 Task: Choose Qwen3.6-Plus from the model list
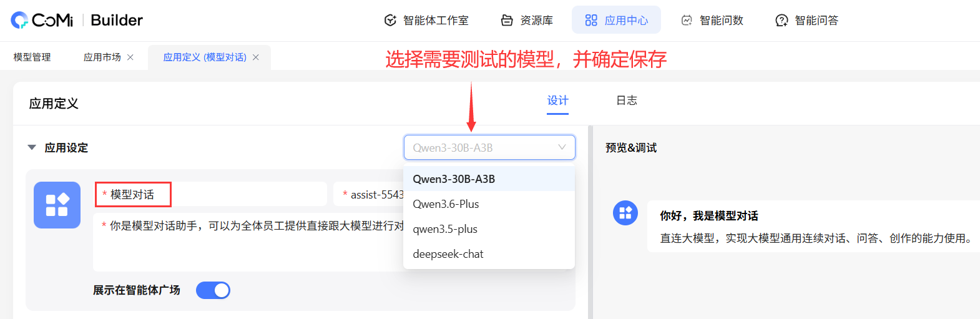[489, 204]
